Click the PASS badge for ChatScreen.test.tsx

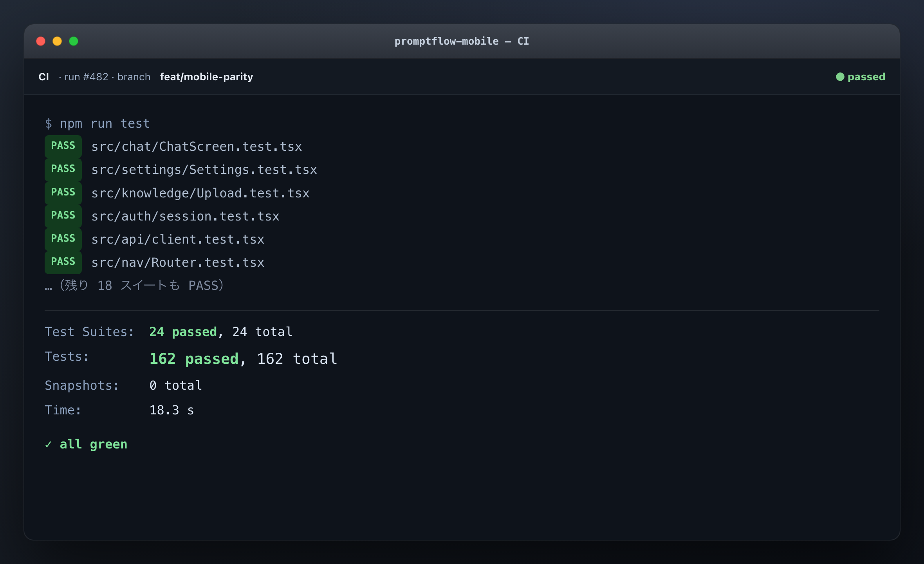click(x=63, y=146)
